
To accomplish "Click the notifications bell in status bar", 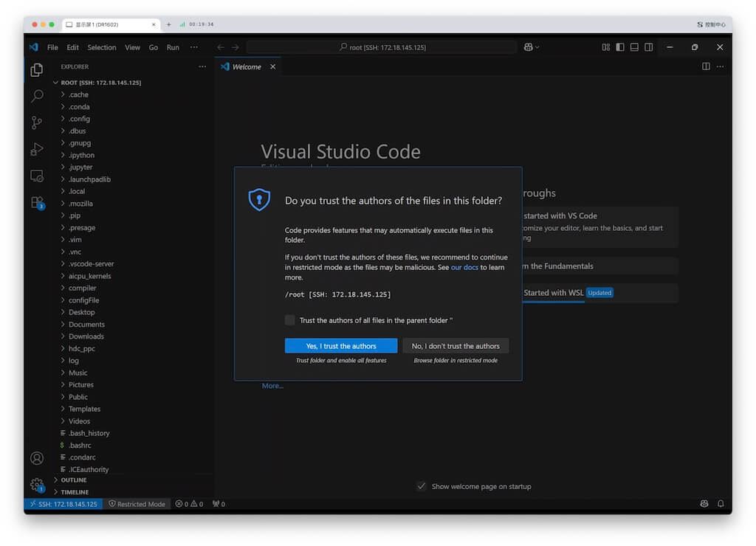I will [719, 504].
